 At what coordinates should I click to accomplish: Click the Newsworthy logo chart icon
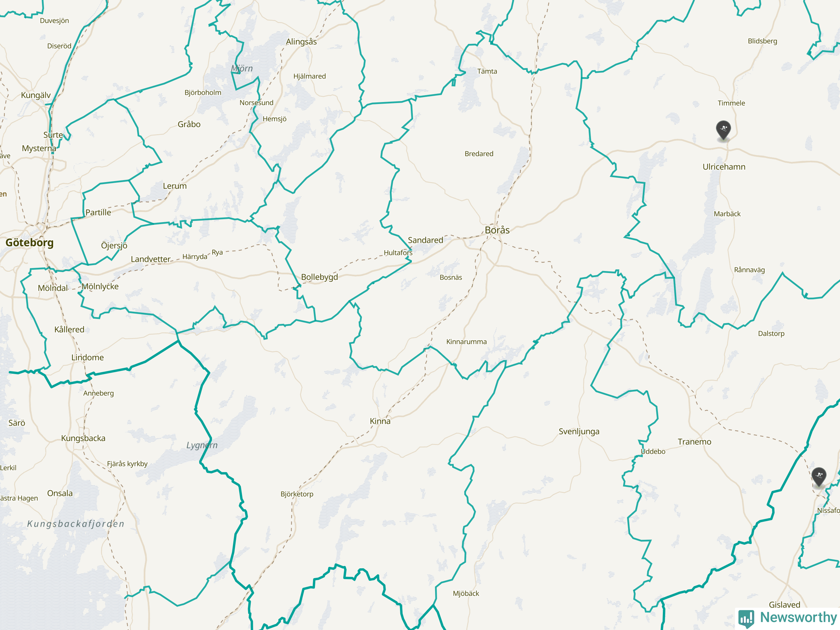pyautogui.click(x=746, y=618)
